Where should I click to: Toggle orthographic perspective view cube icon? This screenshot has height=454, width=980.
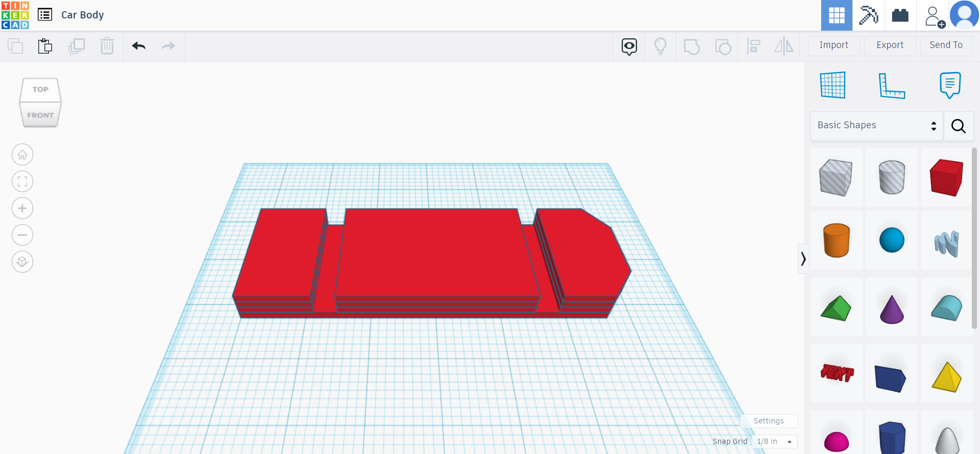point(22,262)
